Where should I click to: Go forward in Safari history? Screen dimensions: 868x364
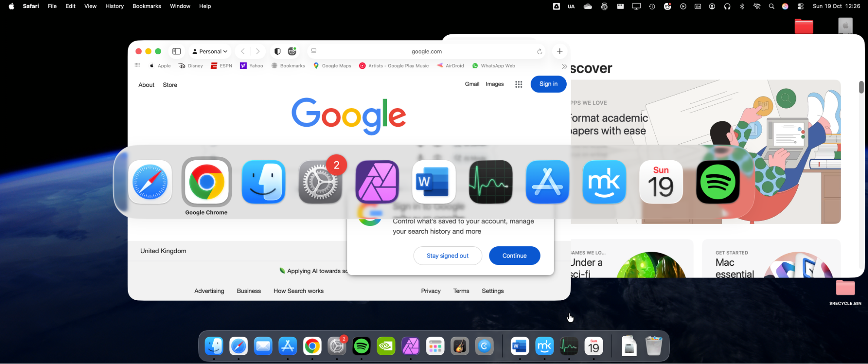click(258, 51)
